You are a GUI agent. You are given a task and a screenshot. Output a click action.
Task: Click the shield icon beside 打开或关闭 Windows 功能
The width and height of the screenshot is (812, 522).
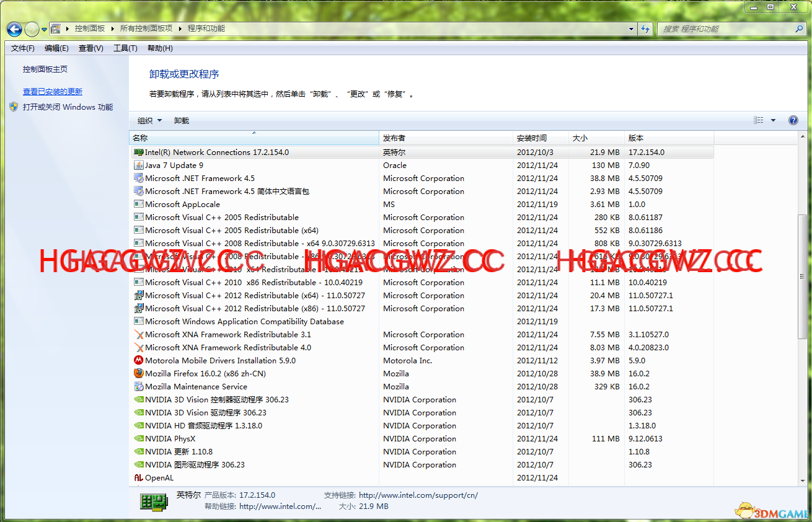point(14,107)
